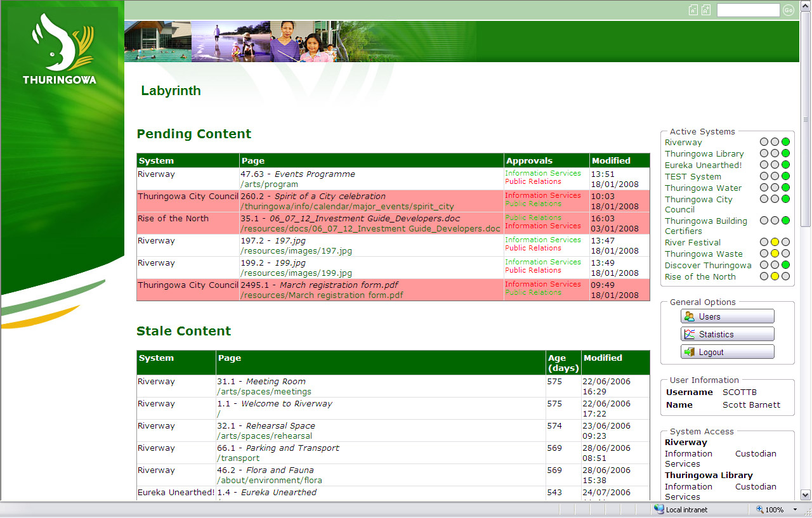This screenshot has width=812, height=518.
Task: Click the green status light for TEST System
Action: click(x=785, y=177)
